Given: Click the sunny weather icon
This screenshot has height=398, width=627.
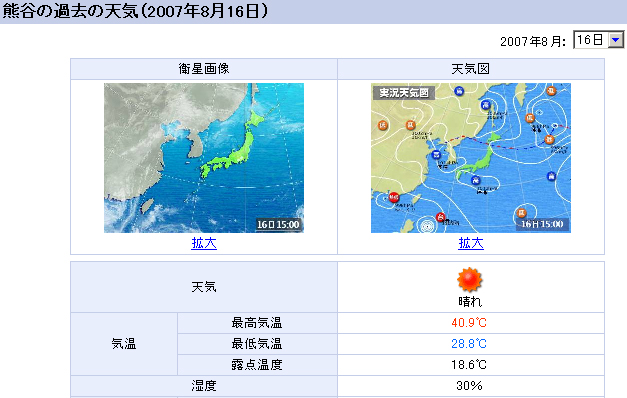Looking at the screenshot, I should [470, 280].
